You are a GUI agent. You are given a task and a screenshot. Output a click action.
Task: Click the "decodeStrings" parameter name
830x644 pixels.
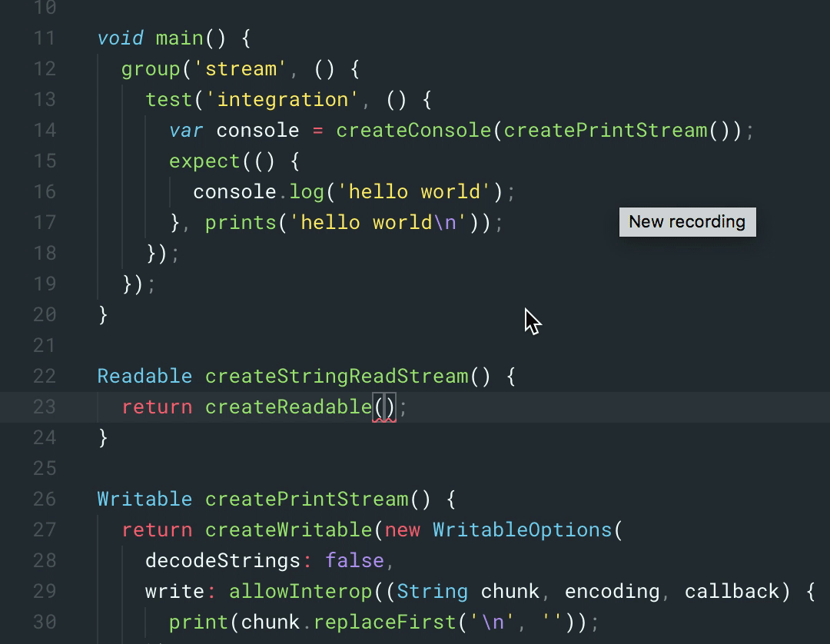click(x=223, y=560)
